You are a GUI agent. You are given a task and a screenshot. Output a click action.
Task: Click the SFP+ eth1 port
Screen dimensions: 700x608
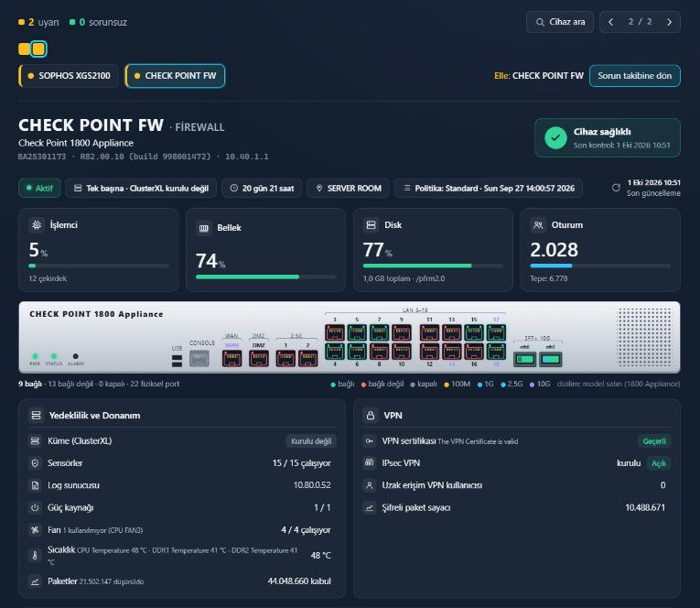point(551,359)
